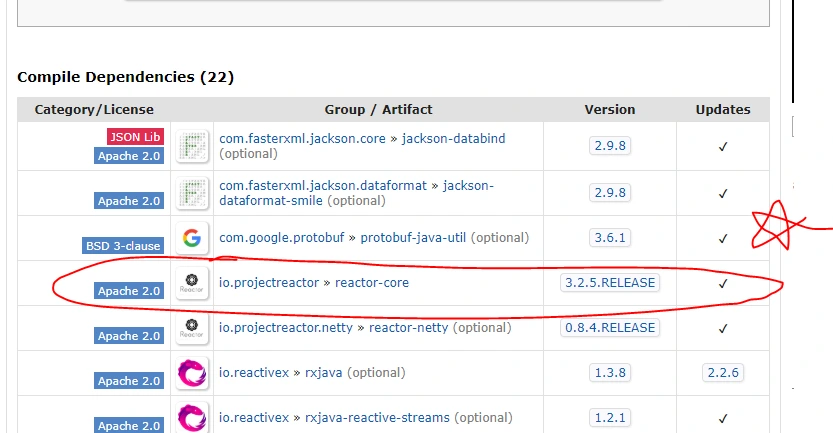Open version 2.9.8 of jackson-databind
Image resolution: width=833 pixels, height=433 pixels.
610,146
